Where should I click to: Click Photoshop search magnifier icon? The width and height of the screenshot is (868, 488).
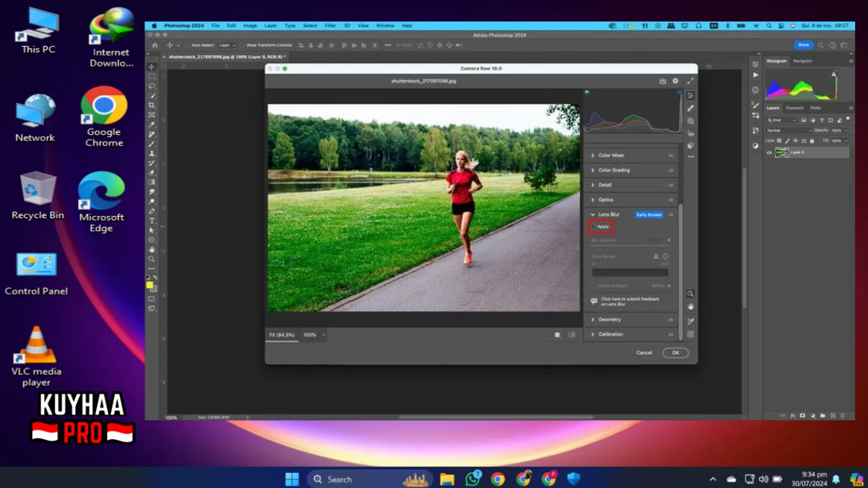click(821, 45)
